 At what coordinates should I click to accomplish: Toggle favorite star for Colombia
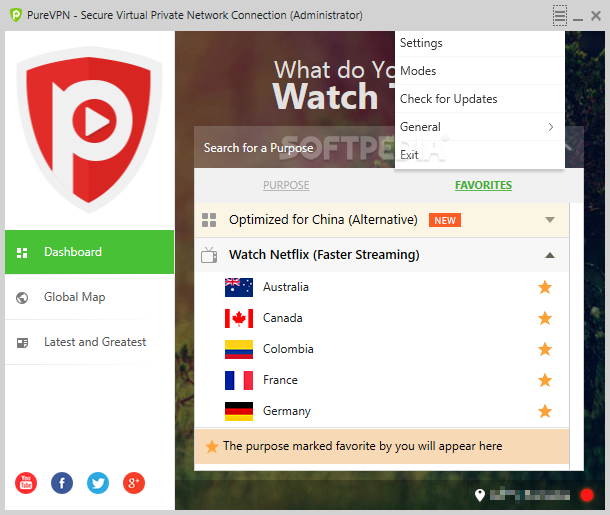[x=545, y=349]
